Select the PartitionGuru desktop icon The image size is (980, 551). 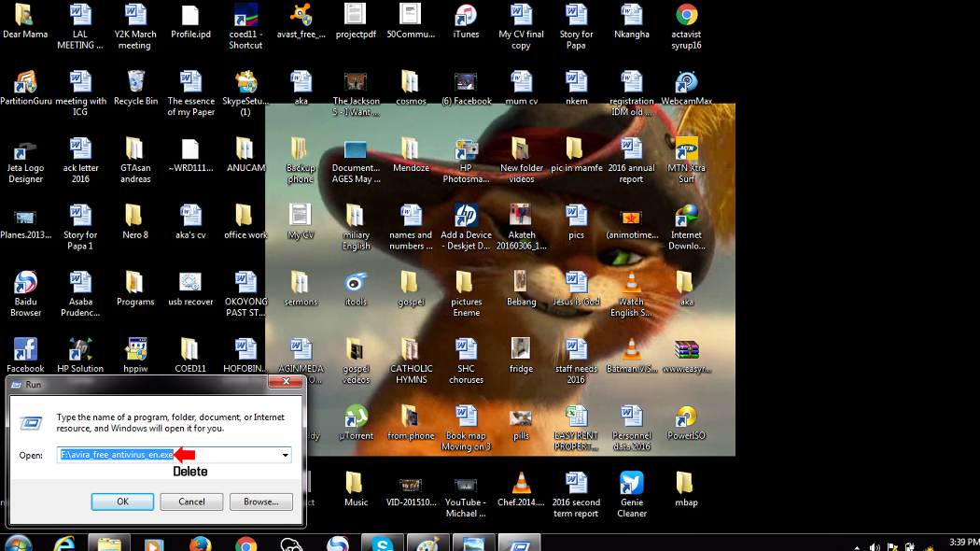pyautogui.click(x=25, y=88)
